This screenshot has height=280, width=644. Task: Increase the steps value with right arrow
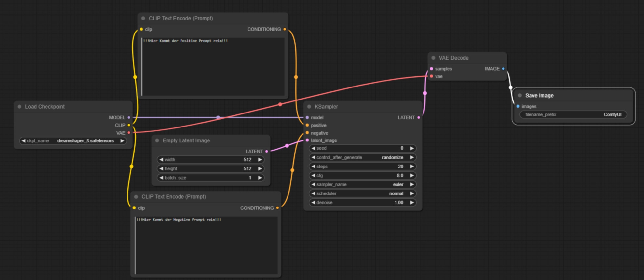[412, 167]
